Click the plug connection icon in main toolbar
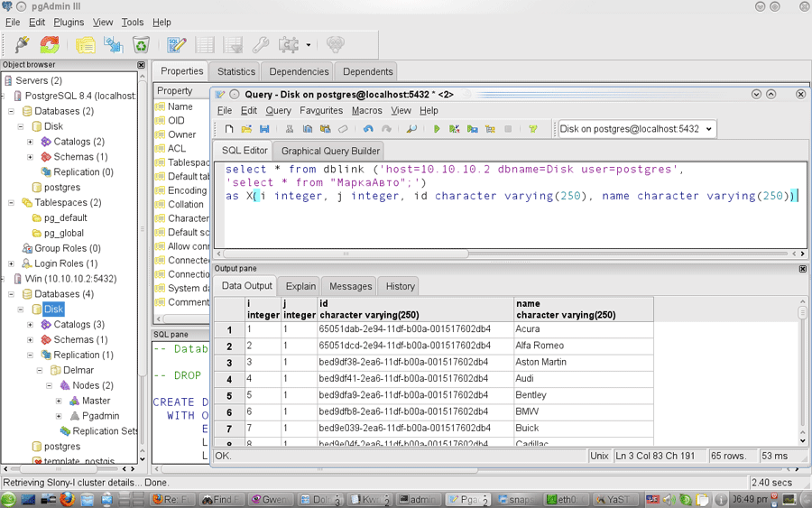The image size is (812, 508). (22, 44)
